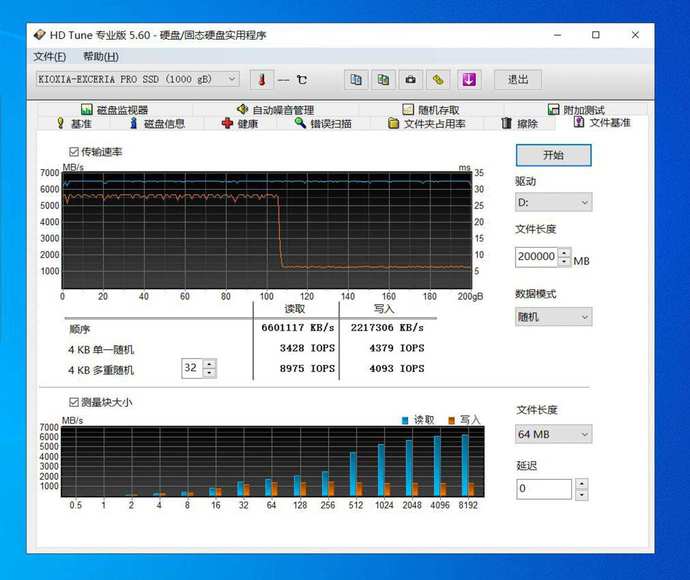This screenshot has height=580, width=690.
Task: Click the camera save screenshot icon
Action: click(410, 79)
